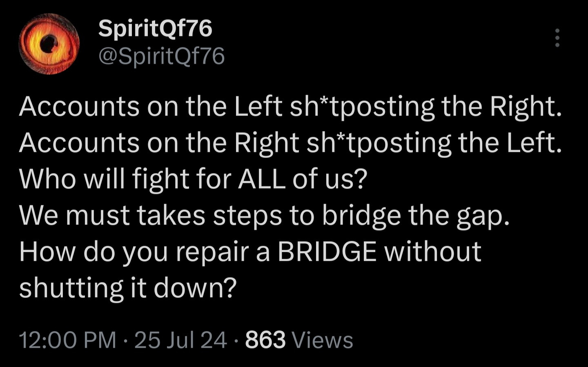The height and width of the screenshot is (367, 588).
Task: Click the word 'repair' in the tweet
Action: (212, 251)
